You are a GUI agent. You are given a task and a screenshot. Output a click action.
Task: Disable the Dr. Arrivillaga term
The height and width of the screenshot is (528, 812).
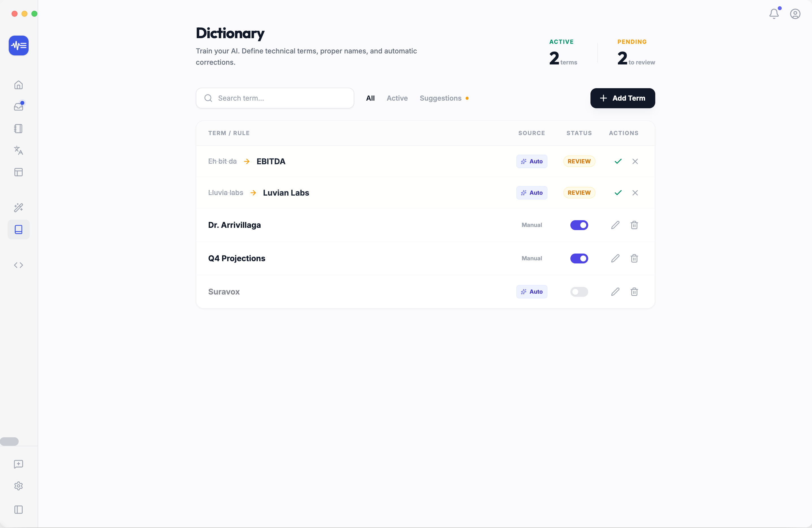tap(579, 225)
